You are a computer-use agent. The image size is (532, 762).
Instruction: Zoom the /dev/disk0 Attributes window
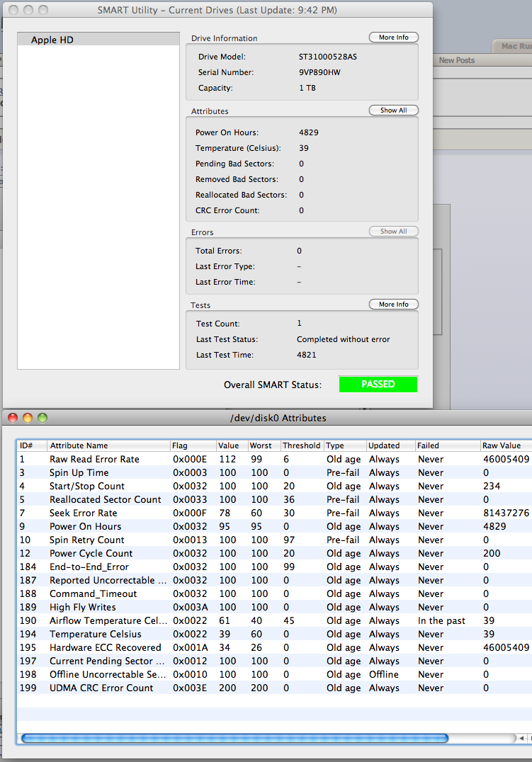coord(43,418)
